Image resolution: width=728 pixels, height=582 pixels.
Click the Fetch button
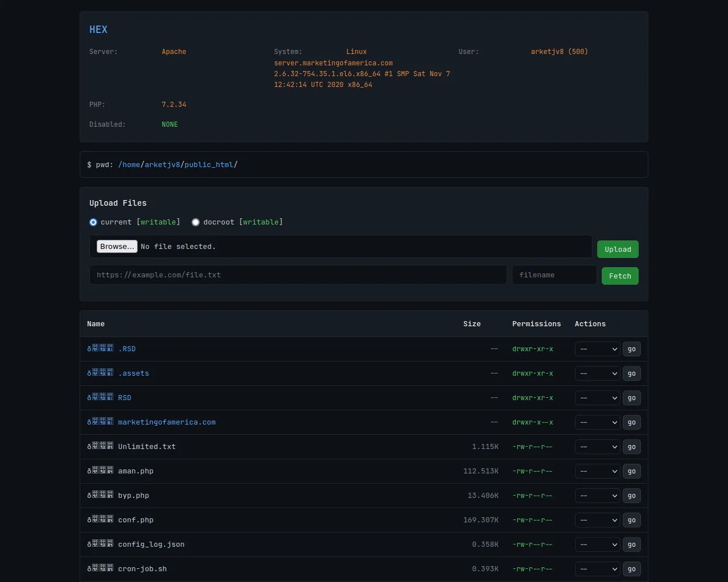(620, 276)
